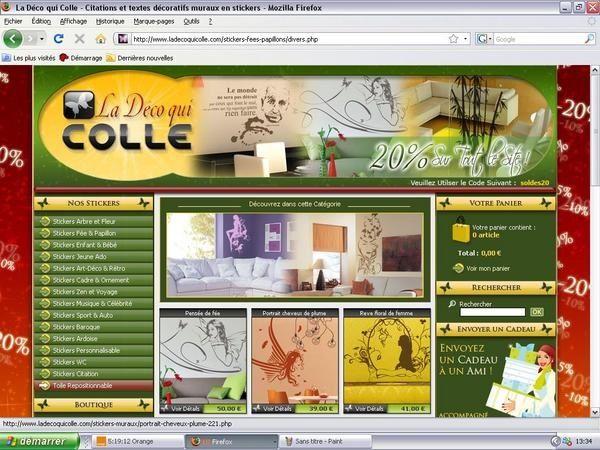
Task: Go to the home page icon
Action: click(x=101, y=39)
